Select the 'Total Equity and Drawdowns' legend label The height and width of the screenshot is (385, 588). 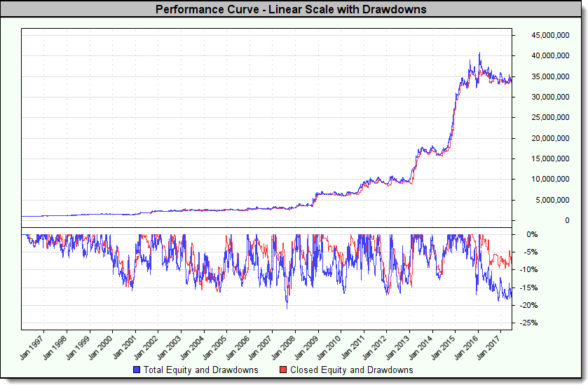(x=201, y=370)
